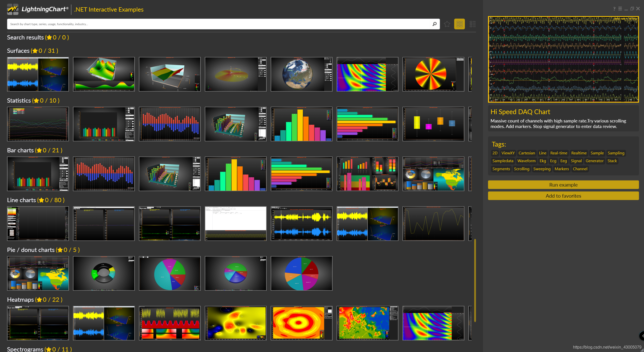Open the horizontal rainbow bars in Bar charts
The image size is (644, 352).
point(301,174)
